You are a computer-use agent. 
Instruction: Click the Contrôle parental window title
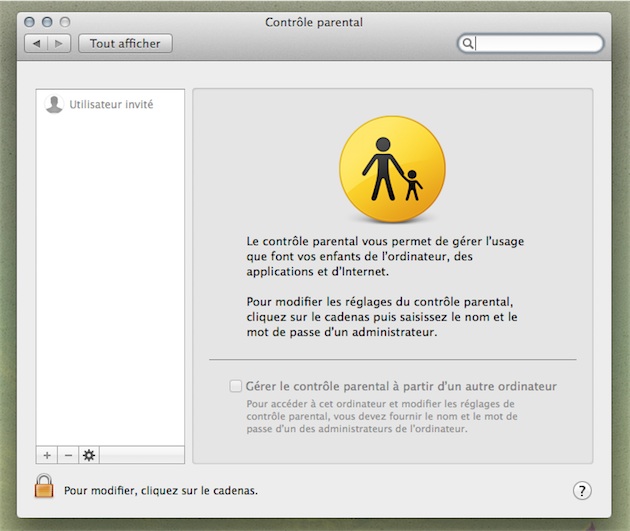tap(314, 22)
